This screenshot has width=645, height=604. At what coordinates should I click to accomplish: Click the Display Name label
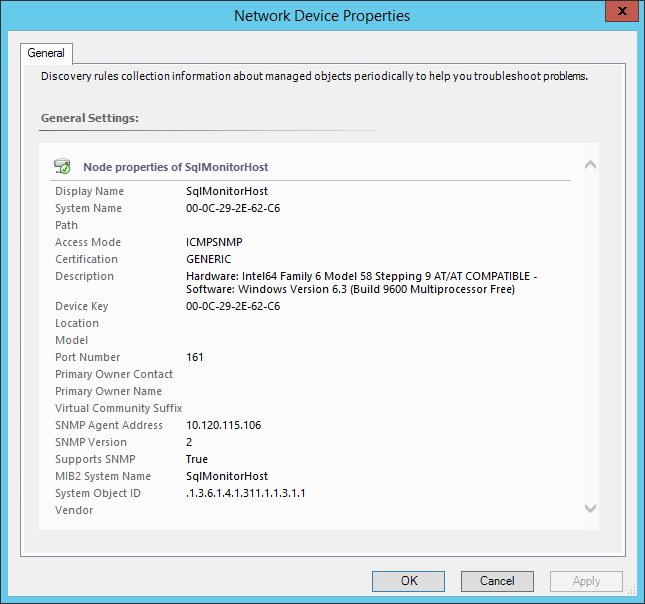pos(89,191)
